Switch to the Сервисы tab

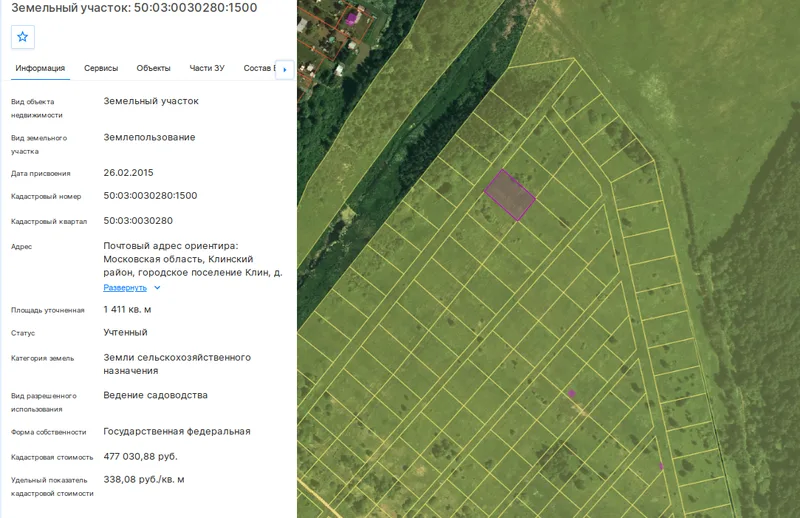pyautogui.click(x=101, y=68)
